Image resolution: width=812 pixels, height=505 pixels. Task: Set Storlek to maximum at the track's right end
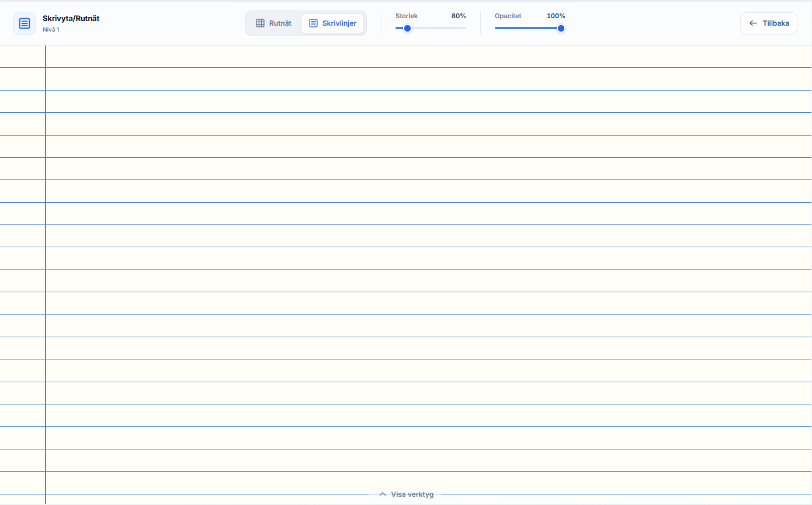coord(465,28)
